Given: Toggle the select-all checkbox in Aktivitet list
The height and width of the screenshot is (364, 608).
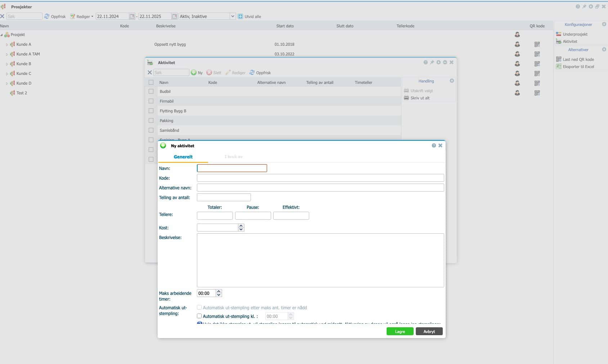Looking at the screenshot, I should [x=151, y=82].
